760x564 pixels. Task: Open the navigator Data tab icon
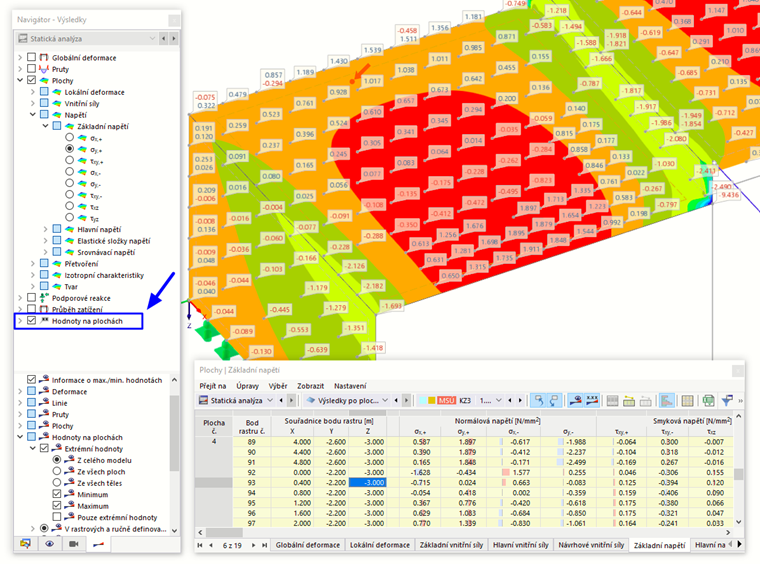[25, 544]
